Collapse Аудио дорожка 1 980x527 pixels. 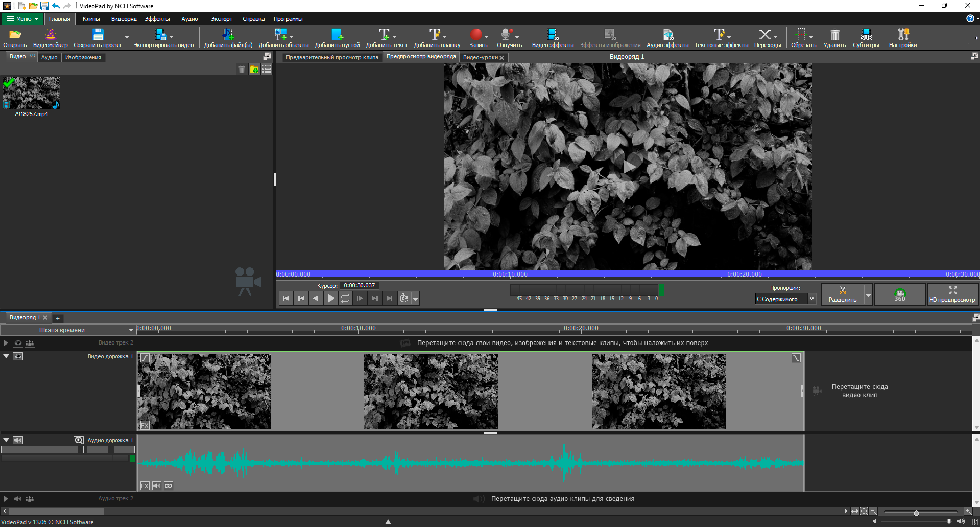pos(6,440)
